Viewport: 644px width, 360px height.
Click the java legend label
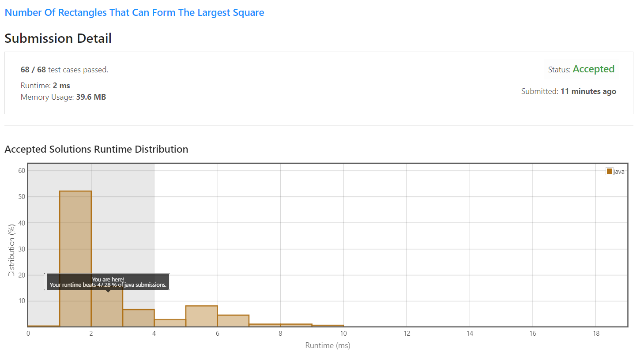pyautogui.click(x=619, y=172)
